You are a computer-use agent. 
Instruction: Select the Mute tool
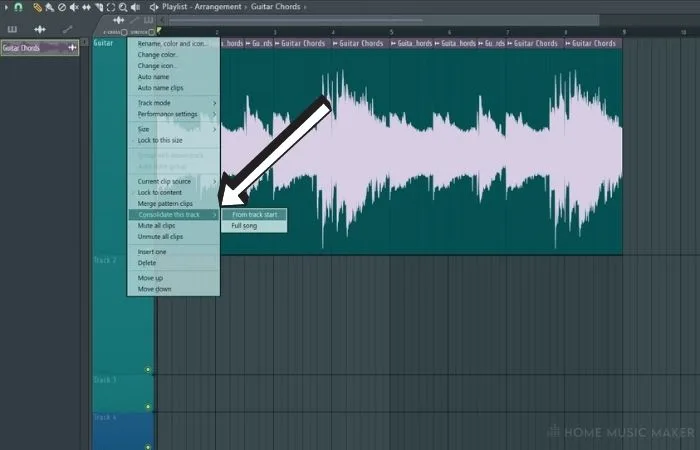(x=74, y=7)
